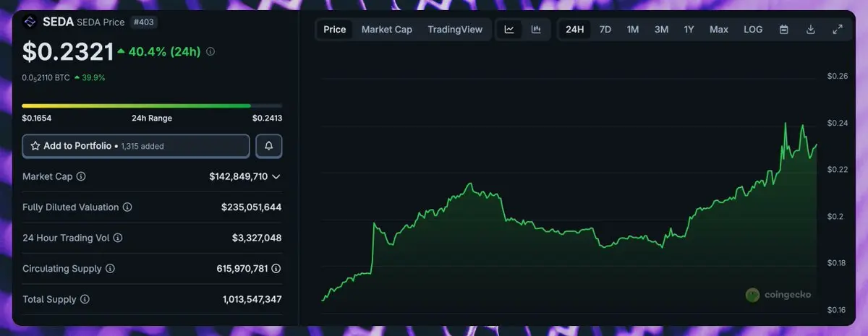Click the 1,013,547,347 total supply value
The image size is (868, 336).
click(252, 299)
